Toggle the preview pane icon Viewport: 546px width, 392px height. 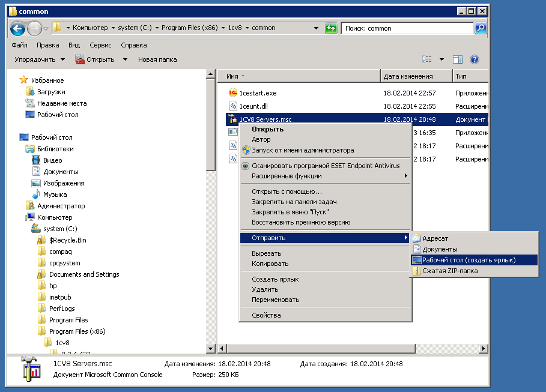point(458,59)
